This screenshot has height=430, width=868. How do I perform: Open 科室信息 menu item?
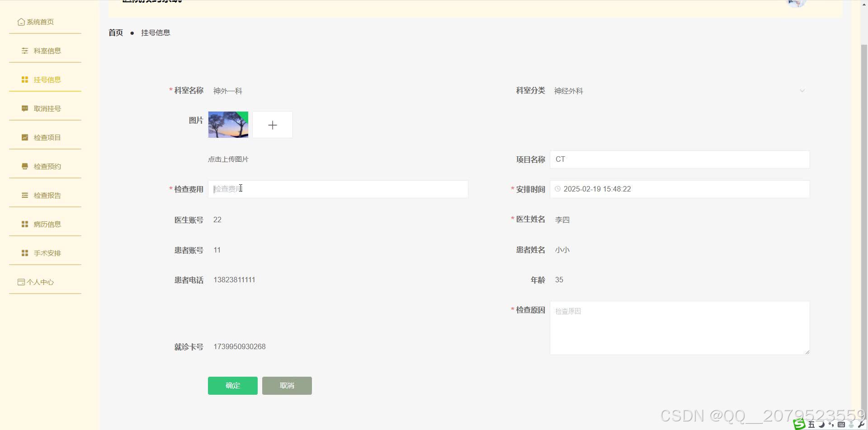[45, 51]
